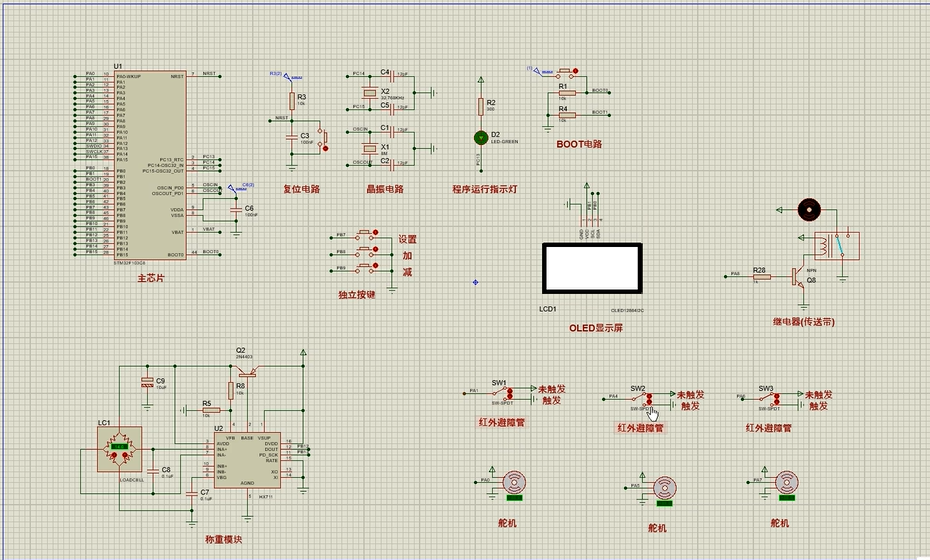Select the load cell LC1
Image resolution: width=930 pixels, height=560 pixels.
[119, 449]
